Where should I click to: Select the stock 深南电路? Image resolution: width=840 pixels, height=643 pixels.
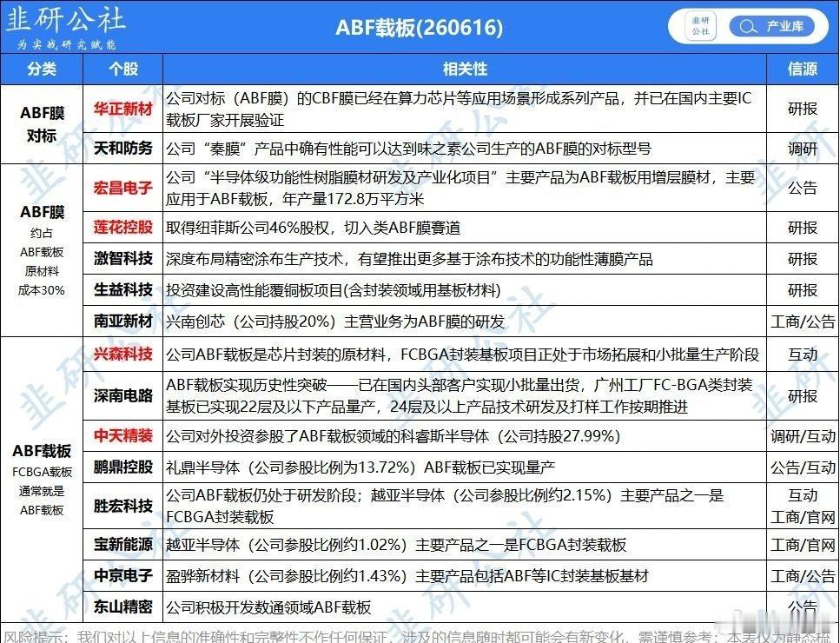click(x=123, y=396)
